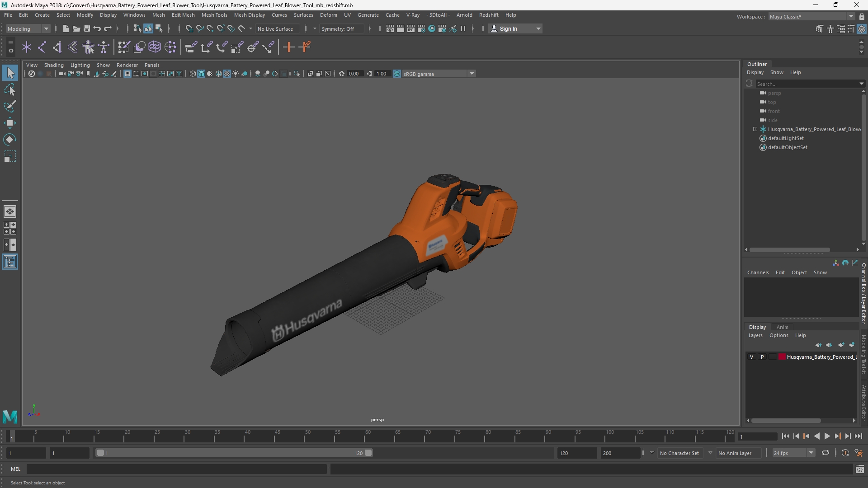This screenshot has height=488, width=868.
Task: Redo the last action
Action: (x=108, y=28)
